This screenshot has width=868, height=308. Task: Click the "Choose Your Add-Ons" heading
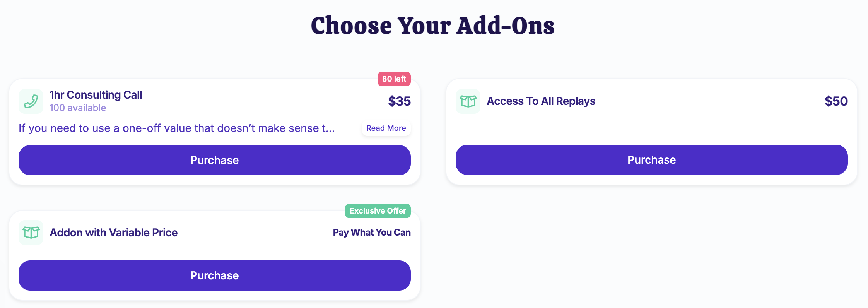pos(432,26)
